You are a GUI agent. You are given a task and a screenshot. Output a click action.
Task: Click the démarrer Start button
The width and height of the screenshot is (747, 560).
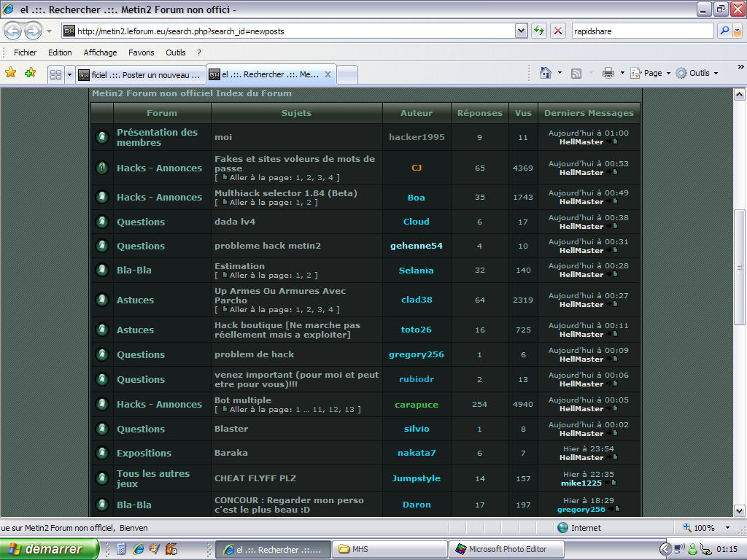(x=49, y=549)
